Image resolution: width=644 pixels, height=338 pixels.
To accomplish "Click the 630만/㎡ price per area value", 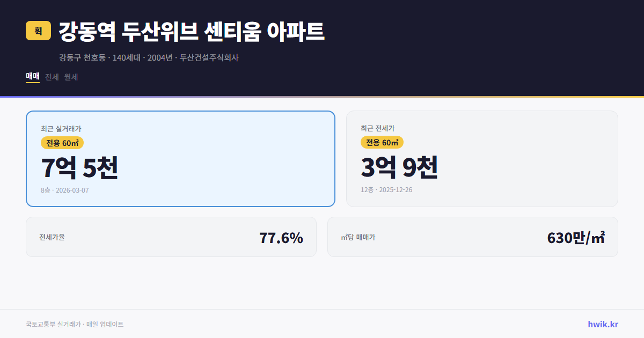I will pyautogui.click(x=577, y=237).
